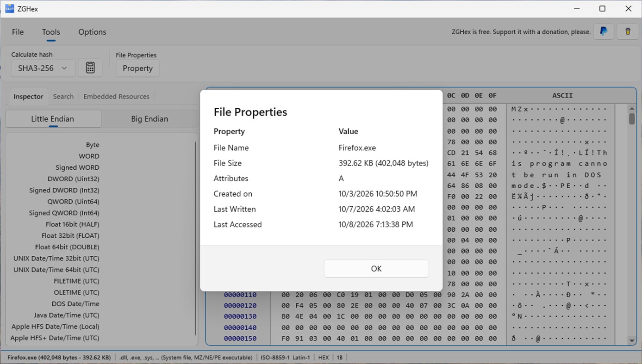The height and width of the screenshot is (364, 642).
Task: Open the Tools menu
Action: [x=51, y=32]
